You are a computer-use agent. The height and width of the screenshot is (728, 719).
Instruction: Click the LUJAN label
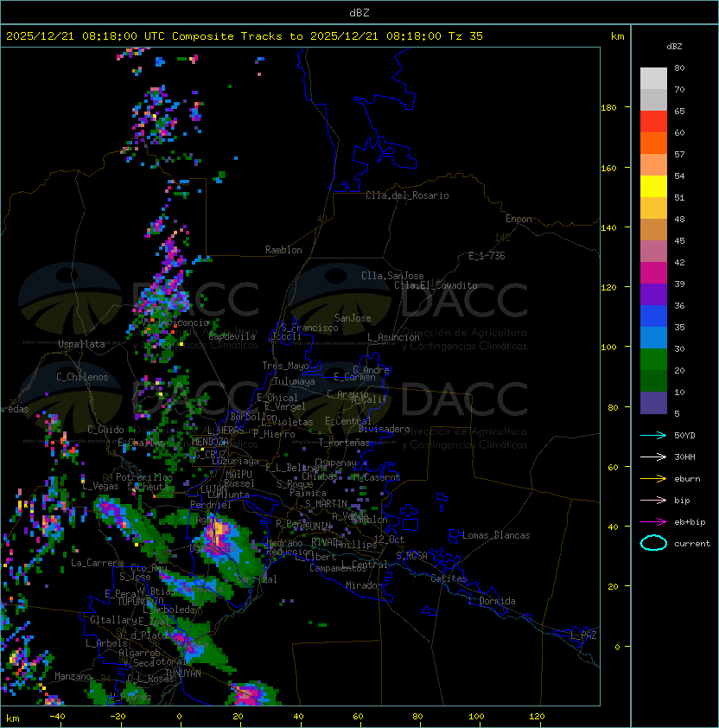click(x=213, y=489)
